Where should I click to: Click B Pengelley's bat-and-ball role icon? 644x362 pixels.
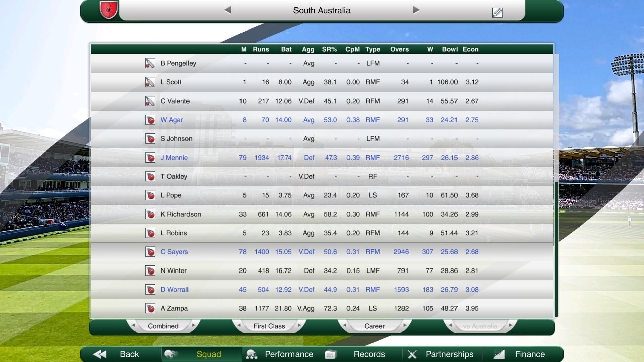click(x=150, y=63)
